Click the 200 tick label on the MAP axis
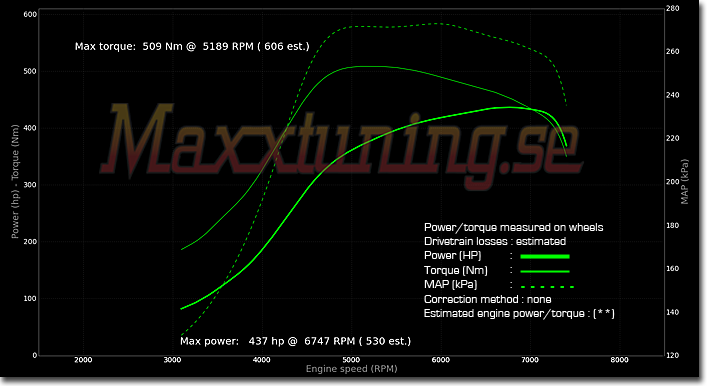This screenshot has height=386, width=708. tap(673, 181)
